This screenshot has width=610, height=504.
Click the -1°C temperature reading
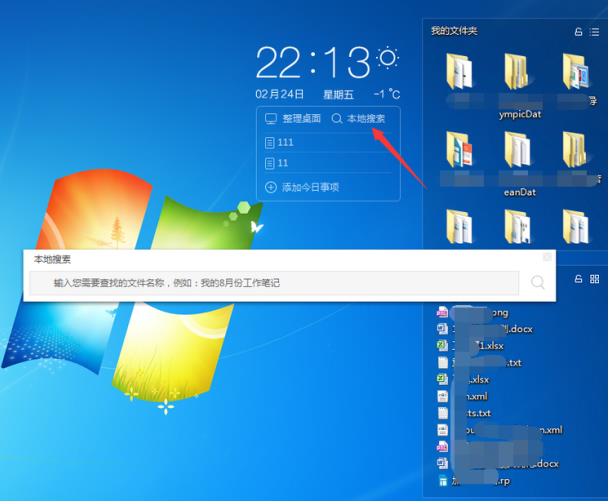pyautogui.click(x=387, y=94)
